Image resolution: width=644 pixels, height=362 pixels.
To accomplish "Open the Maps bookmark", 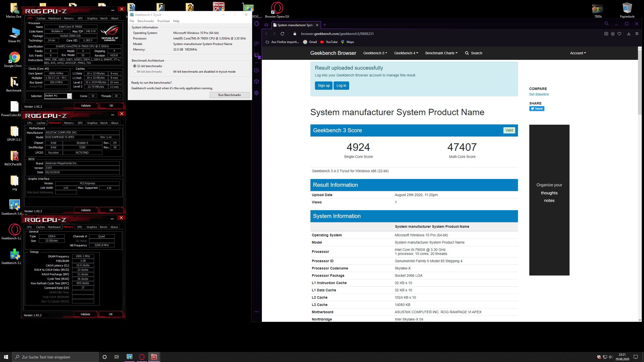I will (347, 42).
